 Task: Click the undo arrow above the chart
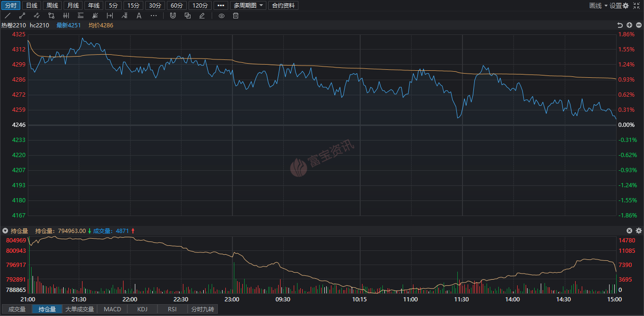click(x=620, y=25)
